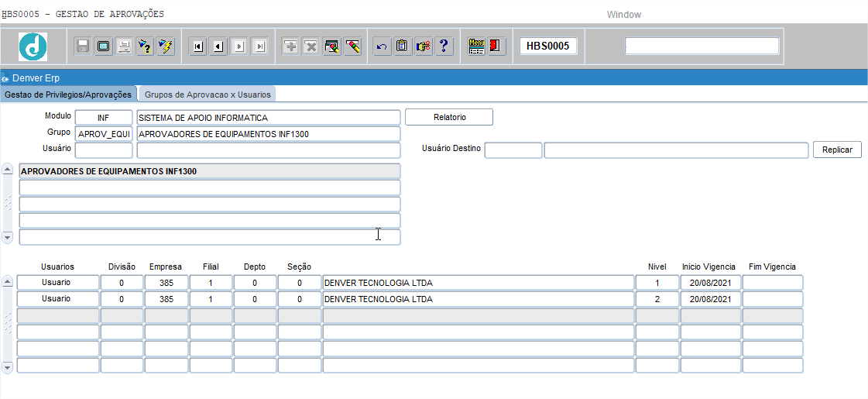This screenshot has width=868, height=399.
Task: Click Filial value in Nivel 2 row
Action: click(211, 299)
